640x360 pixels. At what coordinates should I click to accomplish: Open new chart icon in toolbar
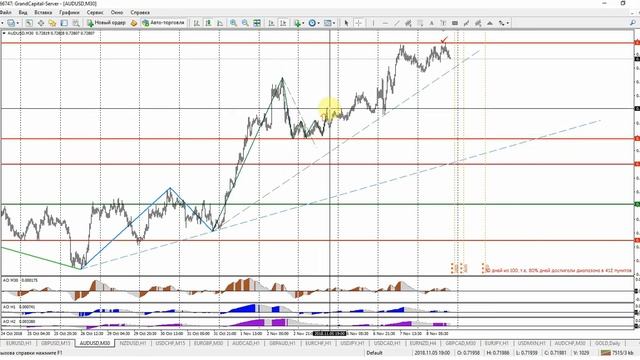click(x=11, y=23)
